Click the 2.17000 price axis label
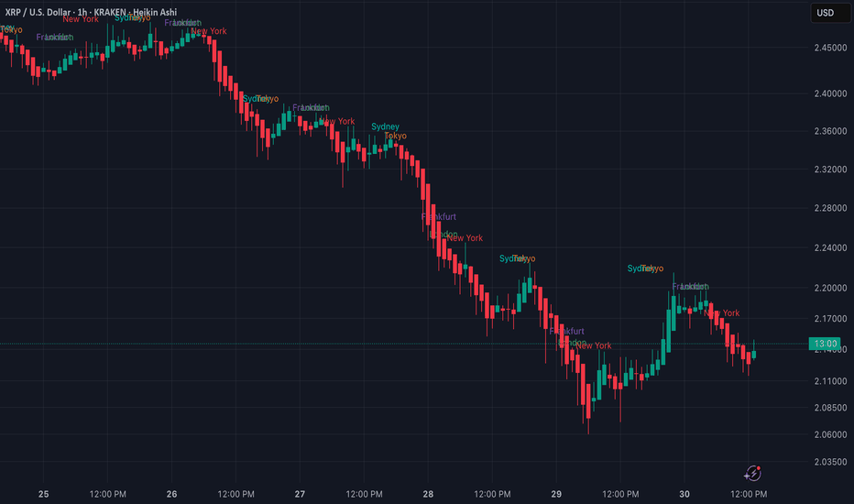854x504 pixels. (830, 318)
